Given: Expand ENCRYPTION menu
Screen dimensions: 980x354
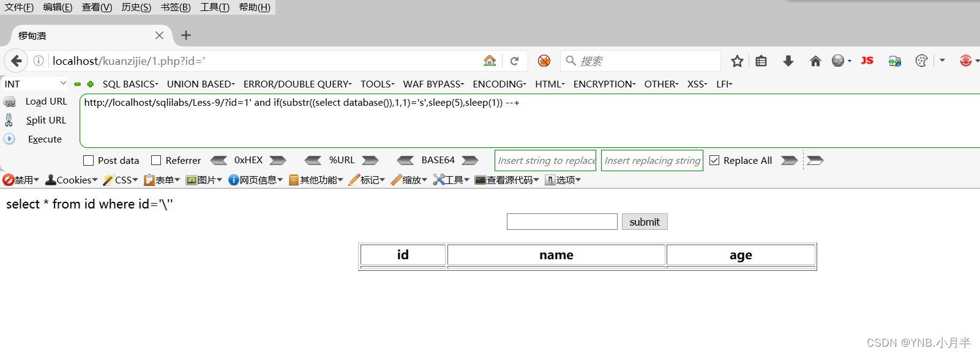Looking at the screenshot, I should click(x=604, y=84).
